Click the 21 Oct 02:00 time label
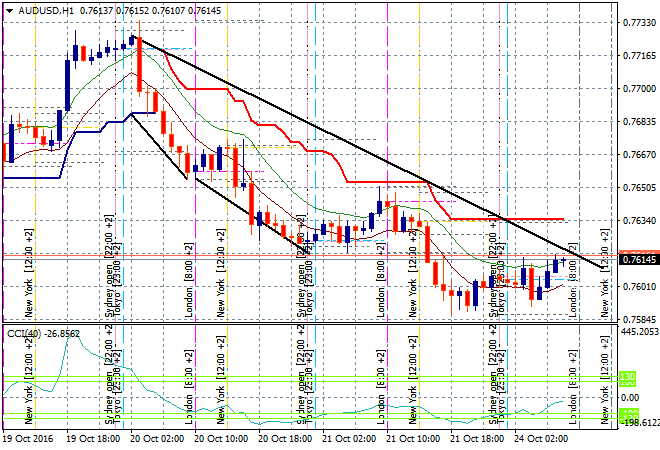 [x=349, y=439]
